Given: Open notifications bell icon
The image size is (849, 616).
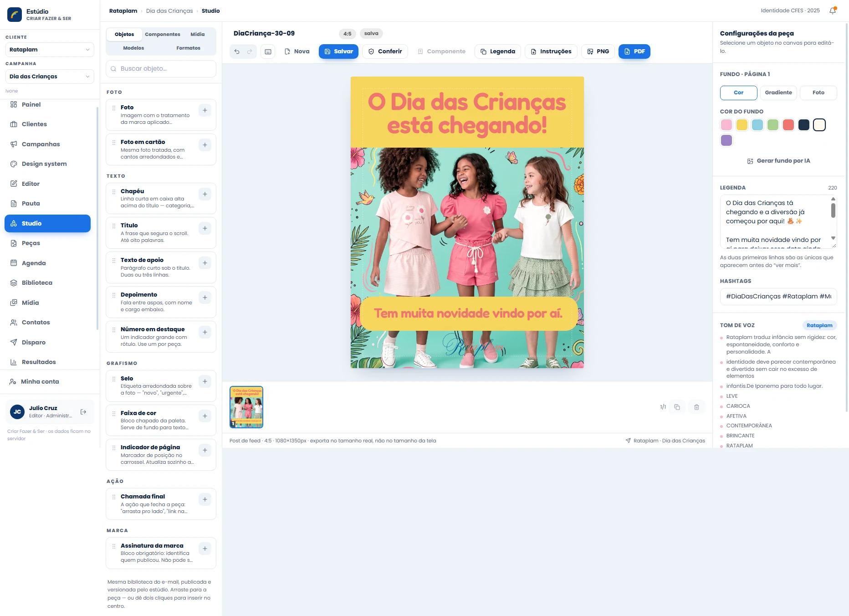Looking at the screenshot, I should 833,10.
